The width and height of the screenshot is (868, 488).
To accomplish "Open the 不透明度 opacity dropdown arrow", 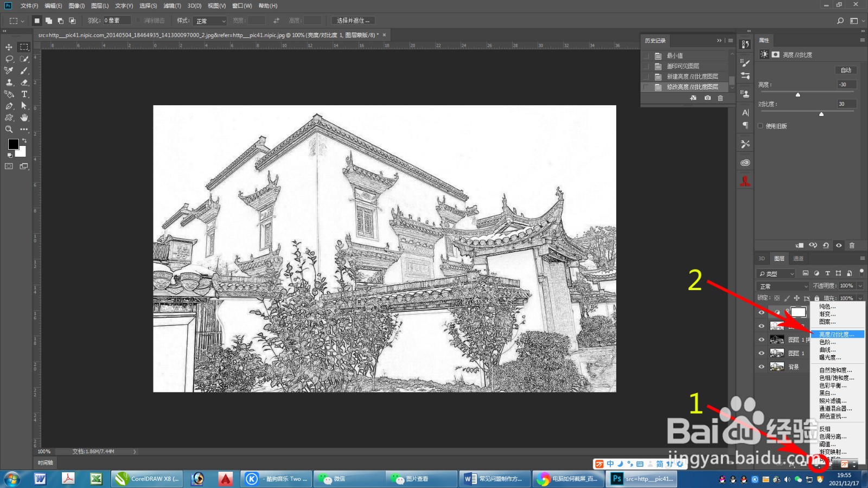I will [860, 286].
